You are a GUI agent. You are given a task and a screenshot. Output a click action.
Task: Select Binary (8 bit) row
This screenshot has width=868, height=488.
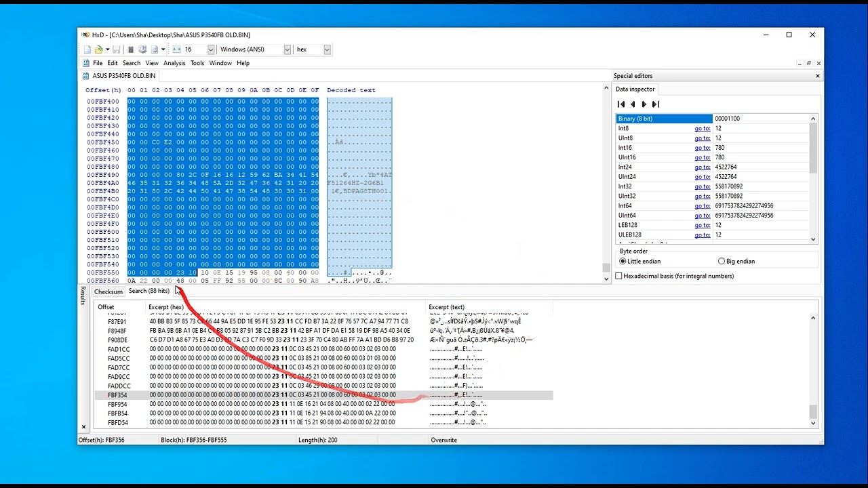pyautogui.click(x=713, y=119)
